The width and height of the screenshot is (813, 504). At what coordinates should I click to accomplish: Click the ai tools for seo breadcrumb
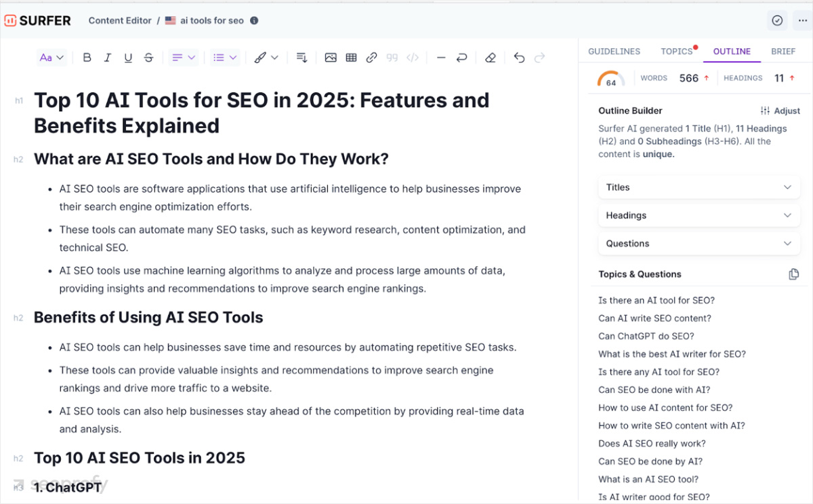click(211, 20)
